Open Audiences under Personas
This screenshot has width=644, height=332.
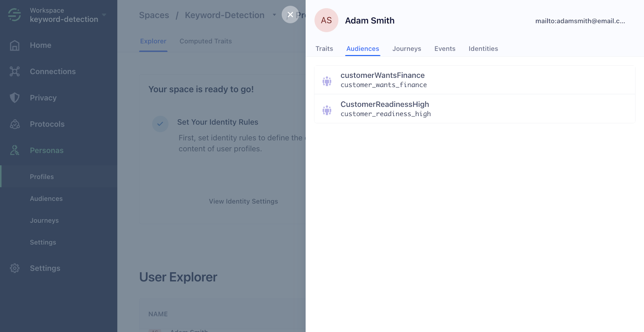click(46, 199)
